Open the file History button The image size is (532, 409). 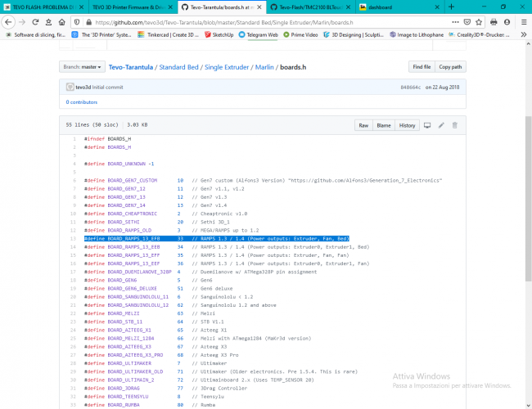click(406, 125)
